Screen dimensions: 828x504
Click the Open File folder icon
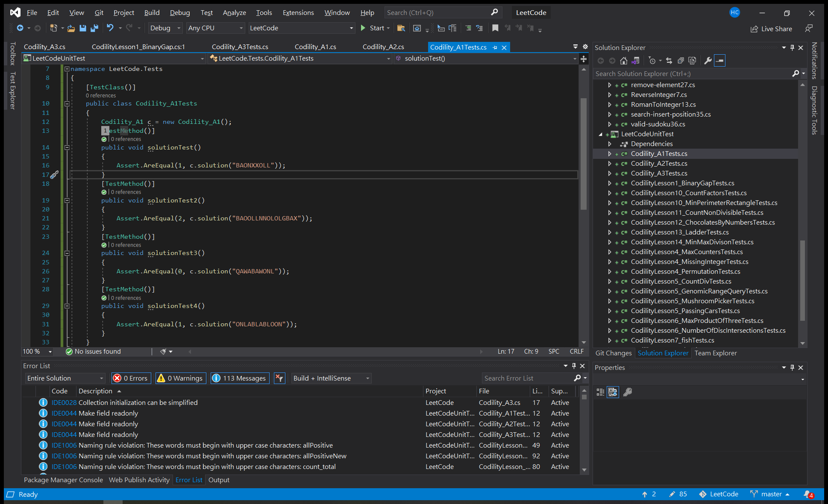pyautogui.click(x=71, y=28)
